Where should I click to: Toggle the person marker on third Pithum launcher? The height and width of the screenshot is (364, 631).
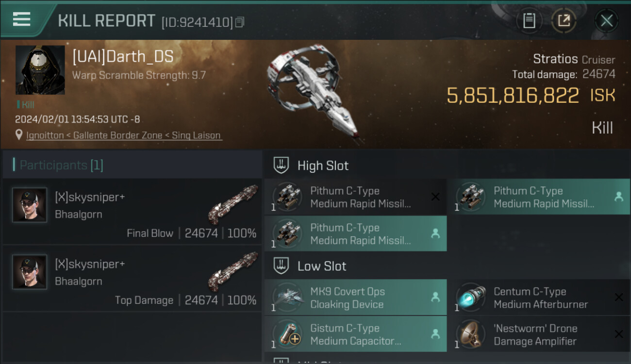coord(435,233)
